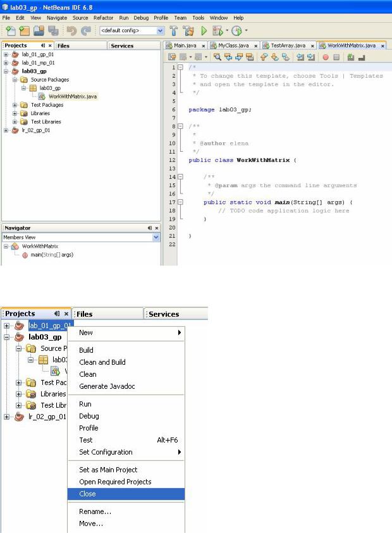
Task: Open Set Configuration submenu in context menu
Action: pos(126,452)
